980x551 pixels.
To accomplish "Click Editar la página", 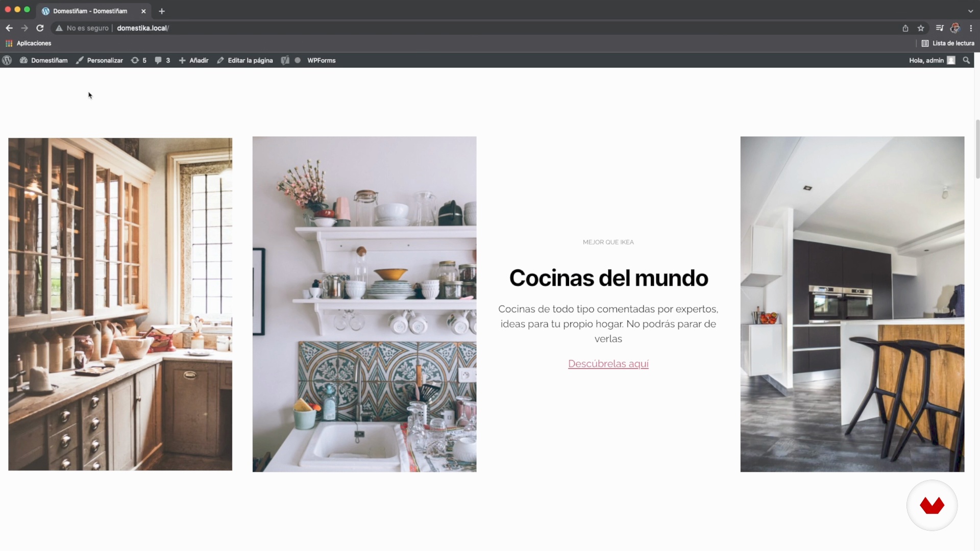I will (245, 60).
